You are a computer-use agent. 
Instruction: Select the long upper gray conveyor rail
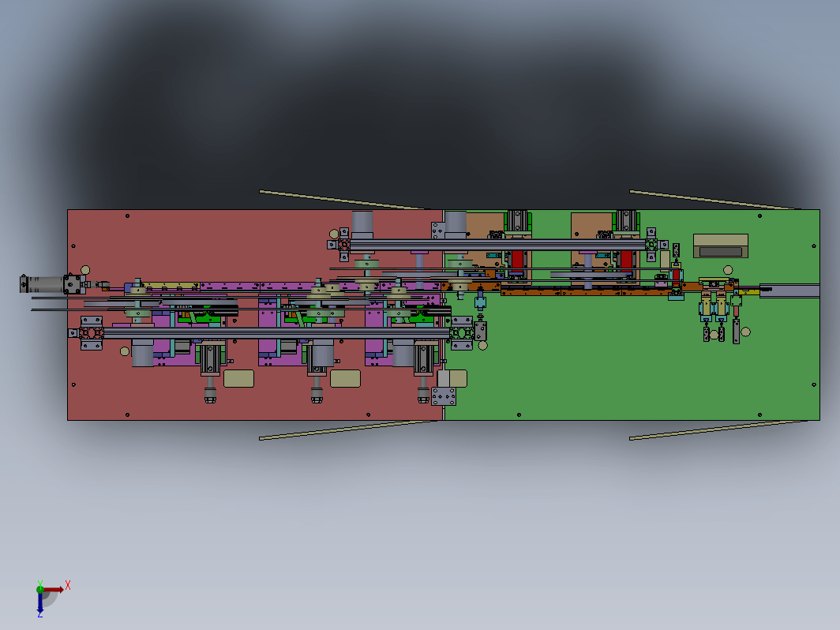coord(497,245)
